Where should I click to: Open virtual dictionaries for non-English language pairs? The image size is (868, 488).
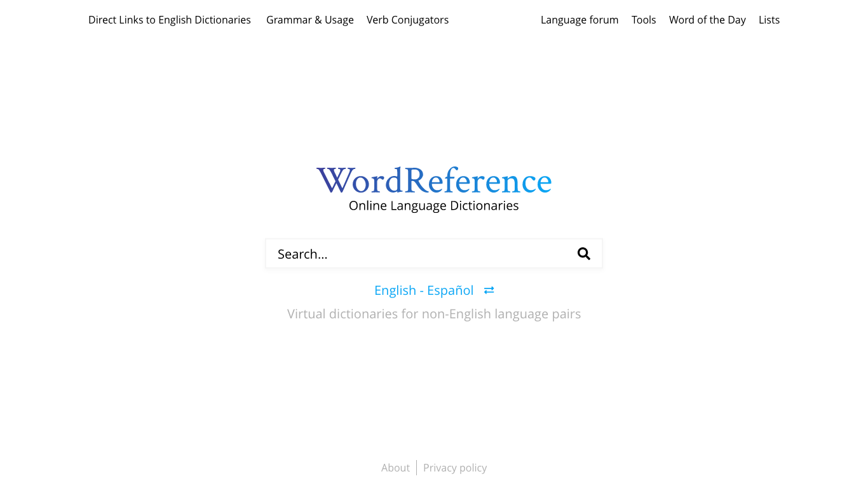click(434, 314)
